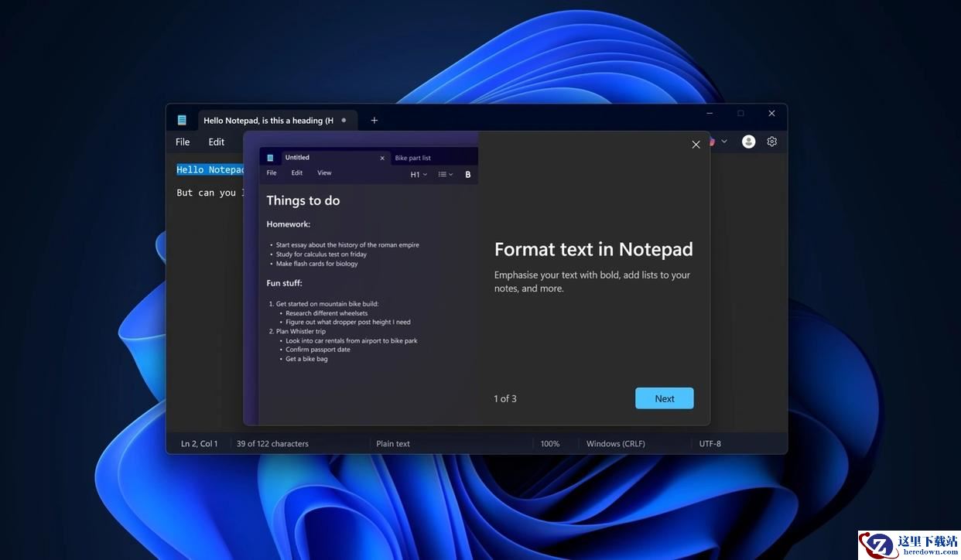
Task: Click 'Plan Whistler trip' list item
Action: click(303, 331)
